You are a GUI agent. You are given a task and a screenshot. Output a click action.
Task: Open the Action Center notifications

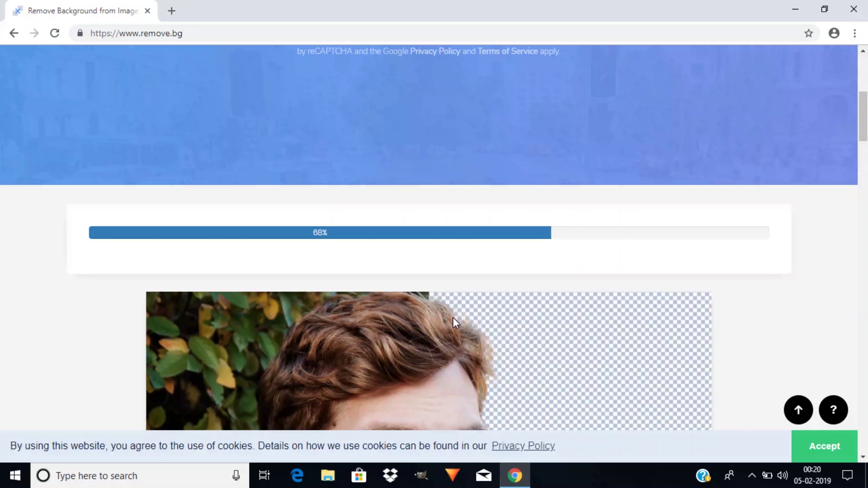click(x=847, y=475)
